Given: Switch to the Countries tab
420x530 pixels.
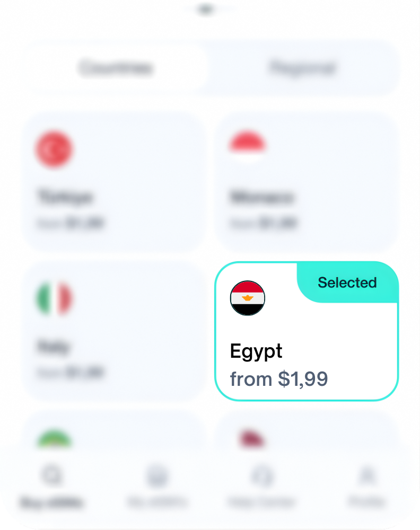Looking at the screenshot, I should [116, 68].
